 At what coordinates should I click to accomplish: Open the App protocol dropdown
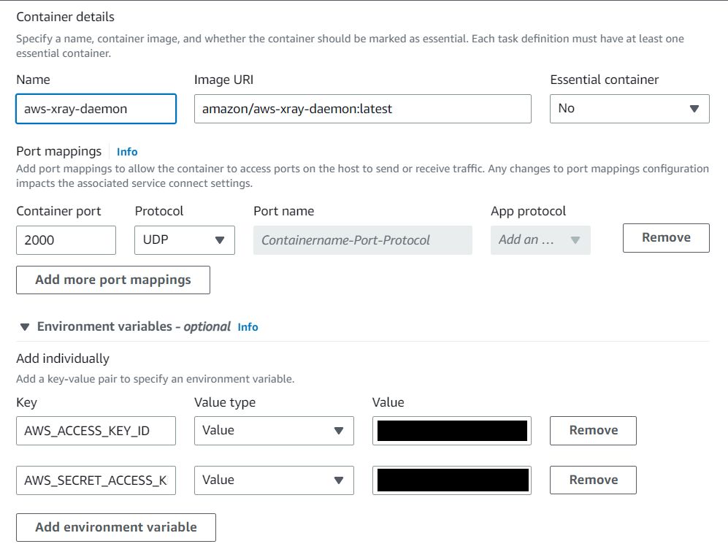[x=540, y=240]
